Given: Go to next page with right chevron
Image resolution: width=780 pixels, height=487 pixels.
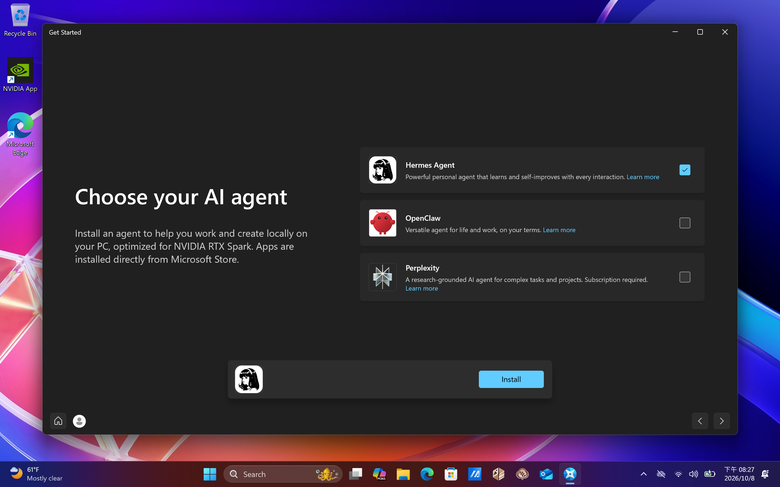Looking at the screenshot, I should point(721,421).
